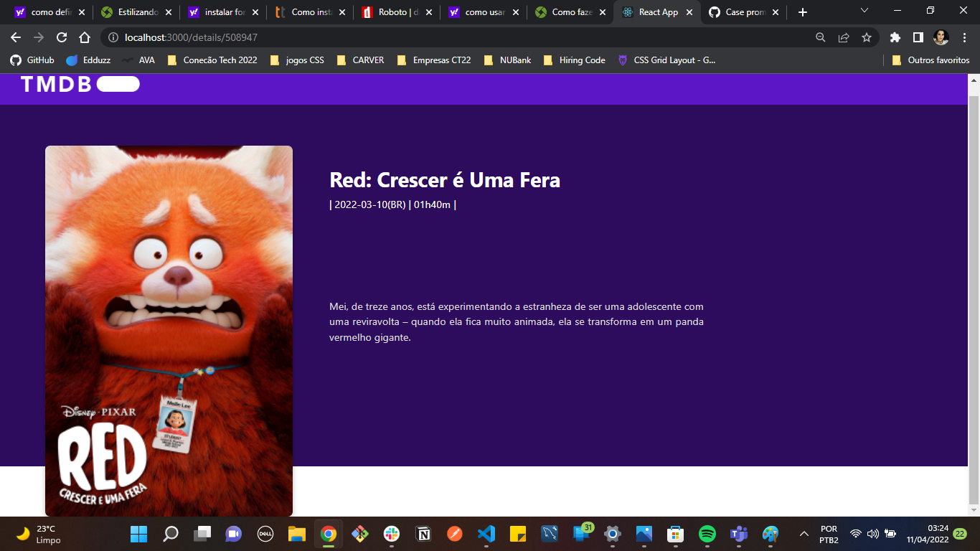Close the "Case prom" GitHub tab
Viewport: 980px width, 551px height.
pos(776,12)
